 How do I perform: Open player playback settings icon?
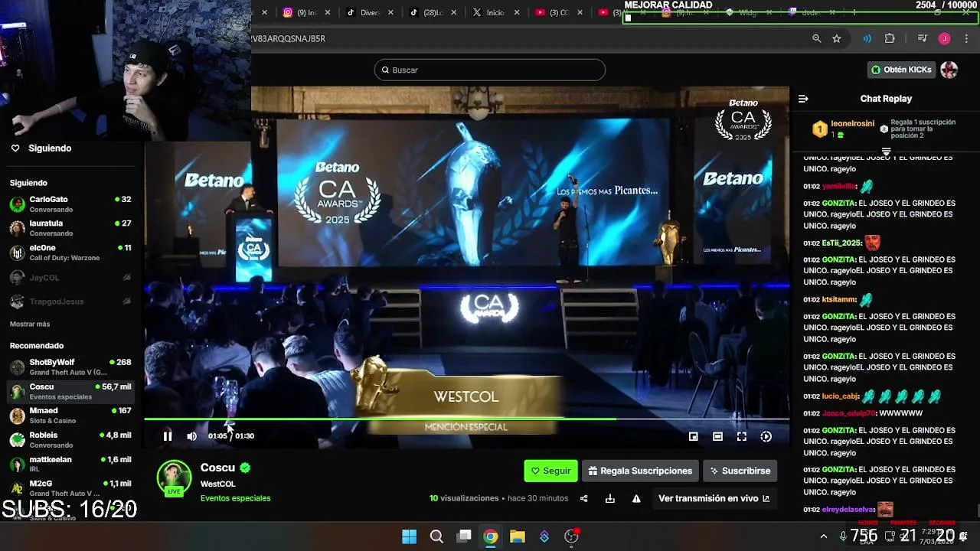point(766,436)
